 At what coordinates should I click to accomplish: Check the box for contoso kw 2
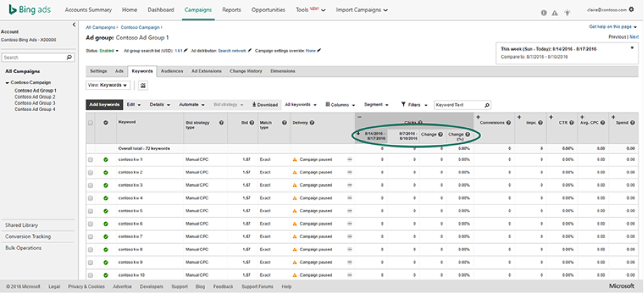(91, 172)
